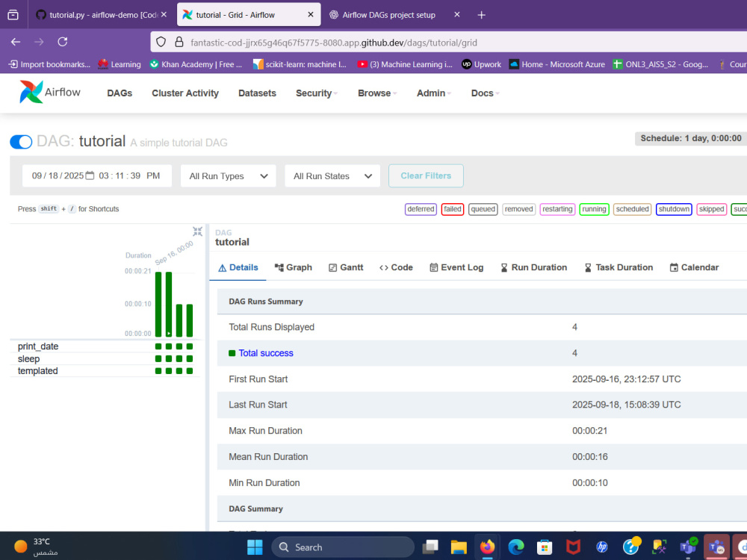Screen dimensions: 747x560
Task: Open Microsoft Edge from the taskbar
Action: point(516,547)
